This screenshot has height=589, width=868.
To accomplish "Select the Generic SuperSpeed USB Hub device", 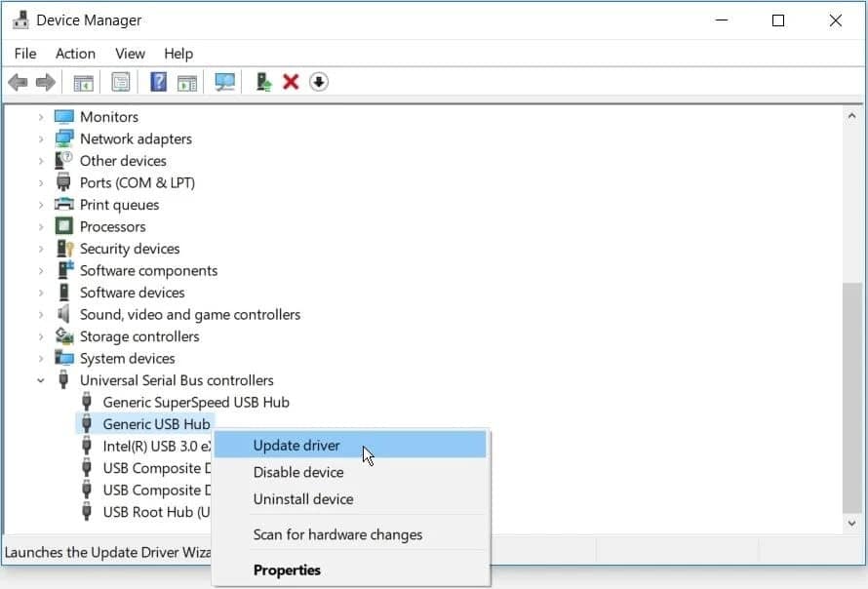I will 193,402.
